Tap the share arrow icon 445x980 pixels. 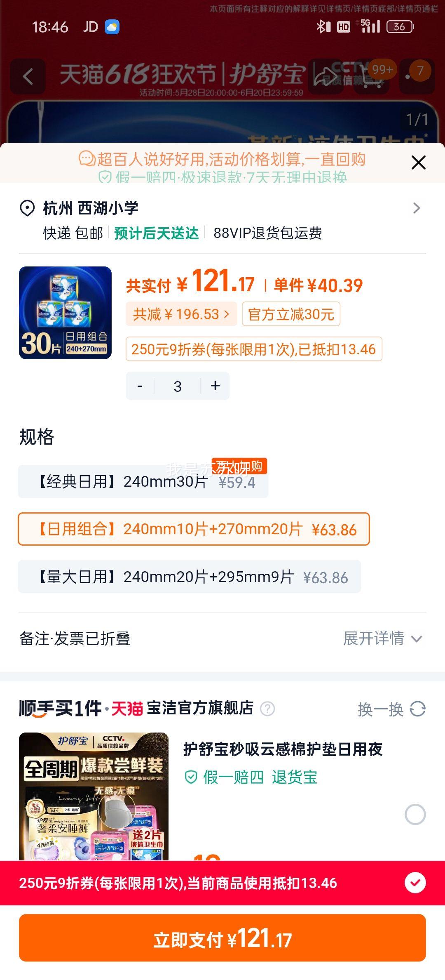(x=326, y=76)
